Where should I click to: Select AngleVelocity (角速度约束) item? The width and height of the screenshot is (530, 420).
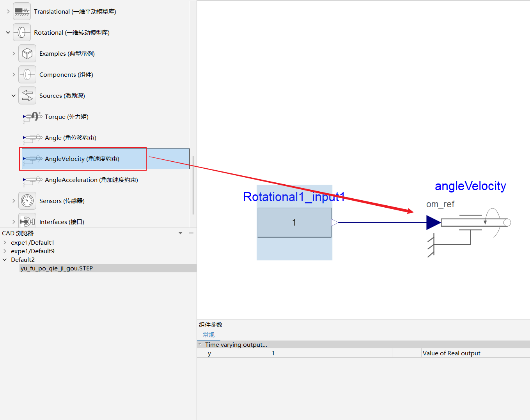pyautogui.click(x=82, y=159)
